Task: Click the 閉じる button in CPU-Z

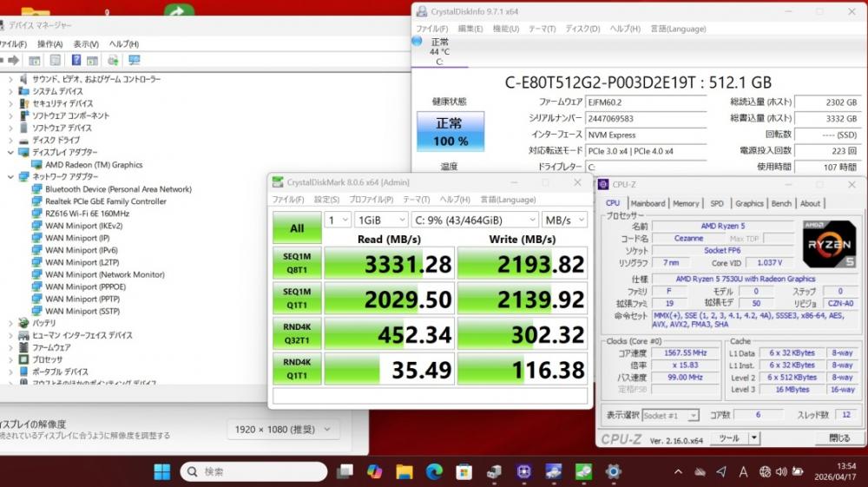Action: tap(838, 438)
